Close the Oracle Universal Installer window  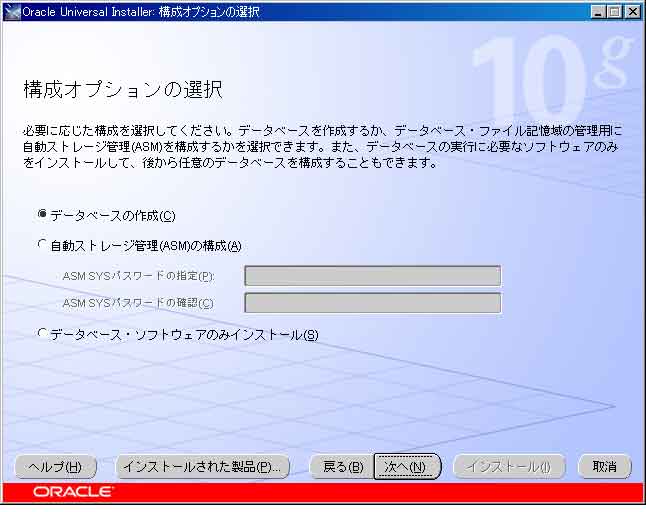point(632,12)
